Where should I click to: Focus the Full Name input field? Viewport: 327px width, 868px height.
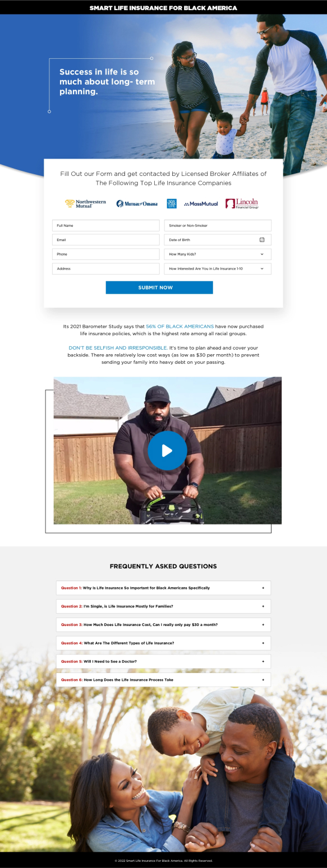pos(106,225)
